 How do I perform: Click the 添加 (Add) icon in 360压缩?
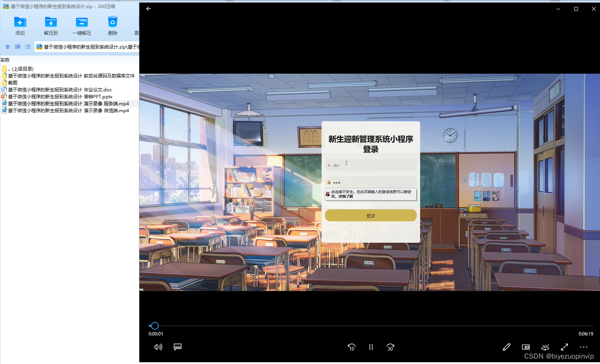[20, 22]
